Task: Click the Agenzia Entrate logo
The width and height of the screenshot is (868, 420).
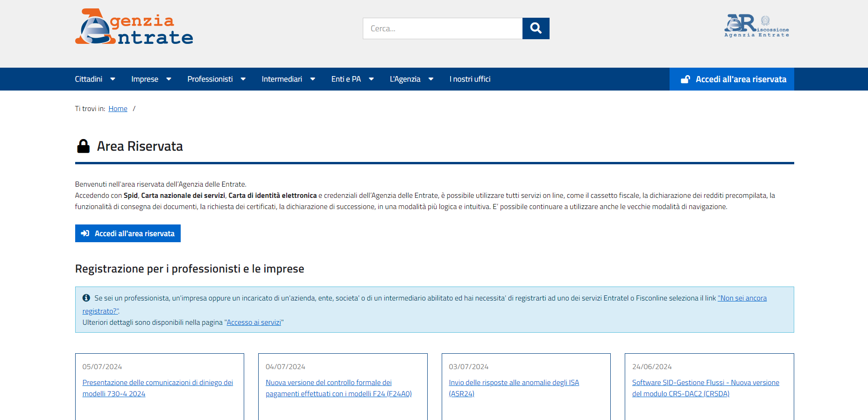Action: click(x=134, y=27)
